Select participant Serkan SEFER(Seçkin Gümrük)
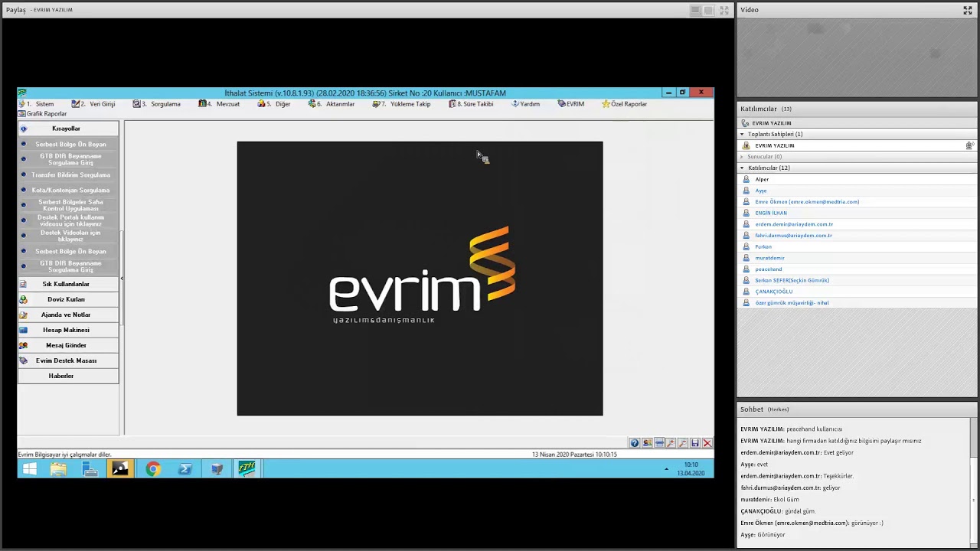Screen dimensions: 980x551 point(856,280)
